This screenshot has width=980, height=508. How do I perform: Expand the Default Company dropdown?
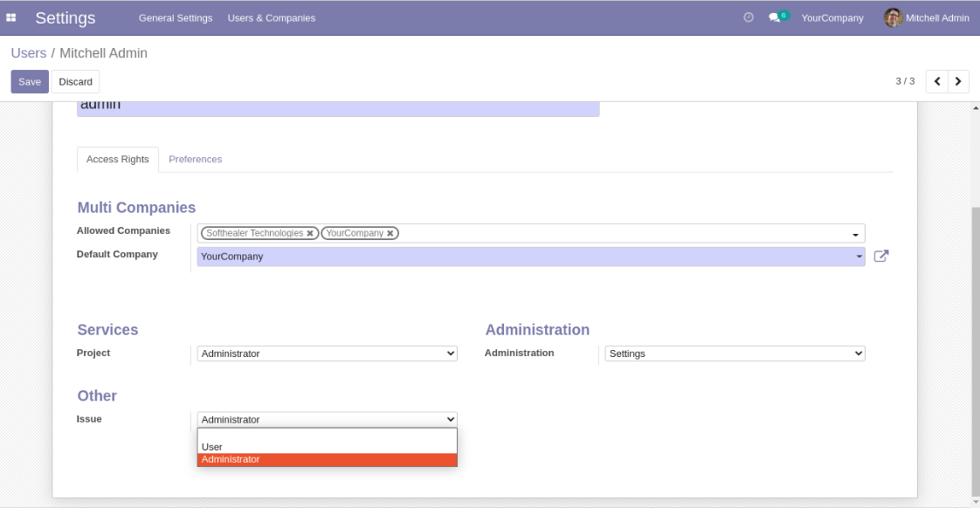pos(531,257)
